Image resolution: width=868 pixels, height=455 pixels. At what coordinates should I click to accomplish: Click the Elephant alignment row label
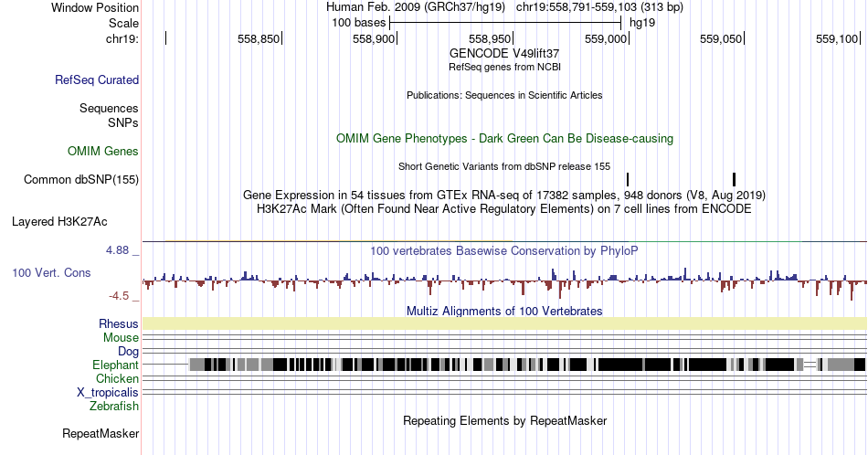(x=115, y=365)
